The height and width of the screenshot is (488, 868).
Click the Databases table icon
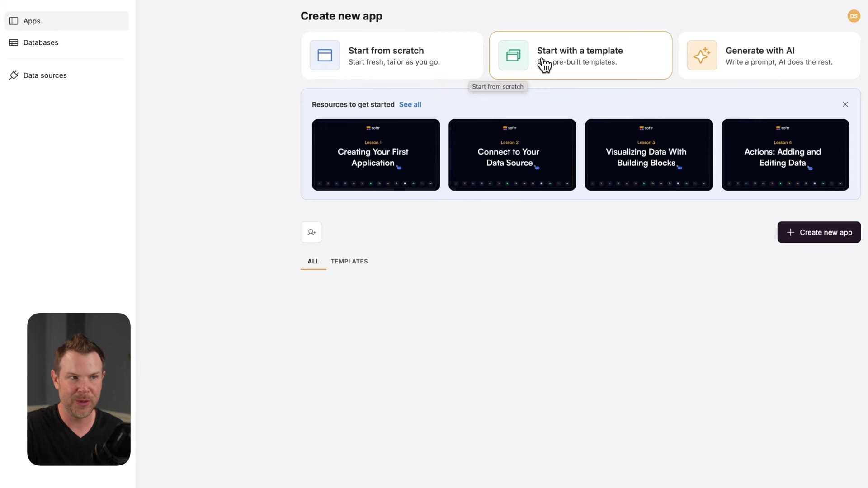[x=14, y=42]
